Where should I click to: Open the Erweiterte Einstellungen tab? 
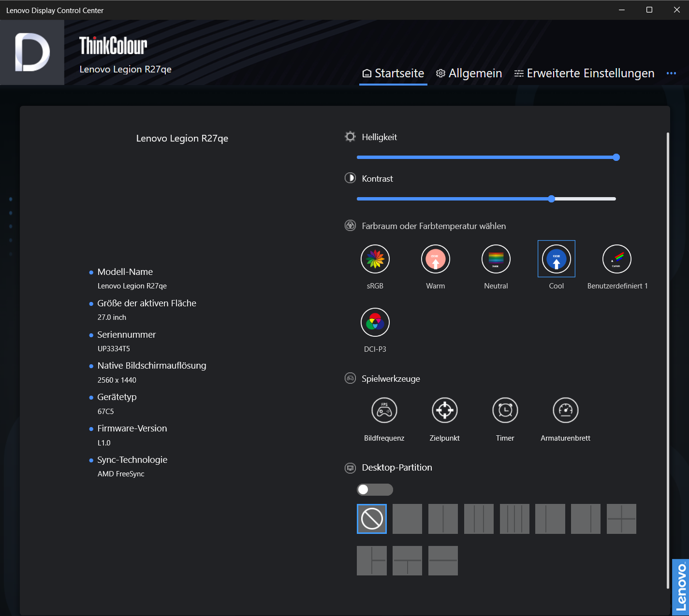[x=584, y=73]
